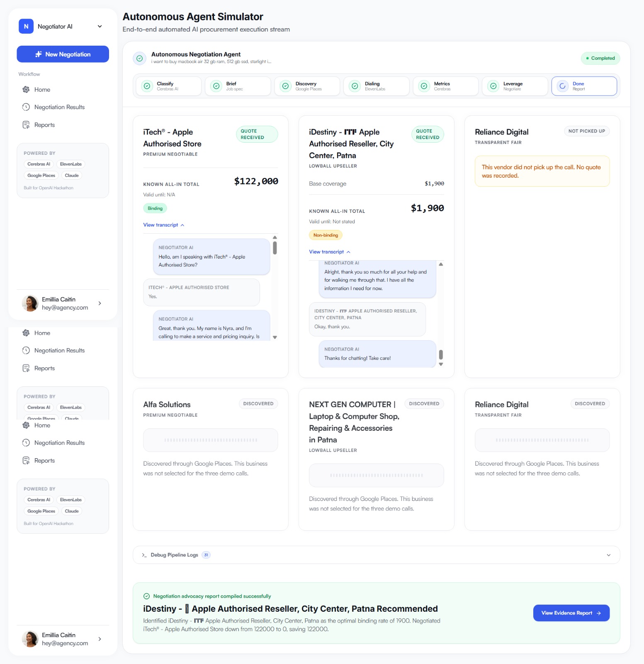
Task: Open the View Evidence Report button
Action: coord(571,613)
